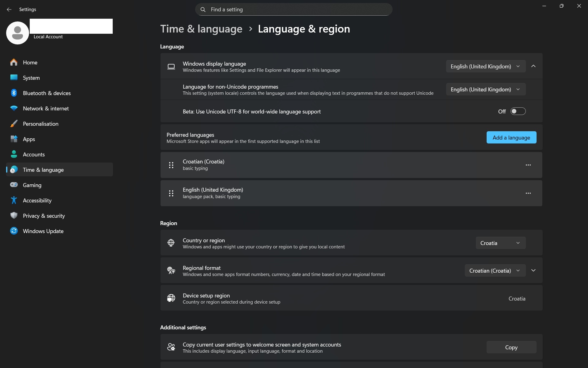Screen dimensions: 588x368
Task: Collapse the Windows display language section
Action: click(533, 66)
